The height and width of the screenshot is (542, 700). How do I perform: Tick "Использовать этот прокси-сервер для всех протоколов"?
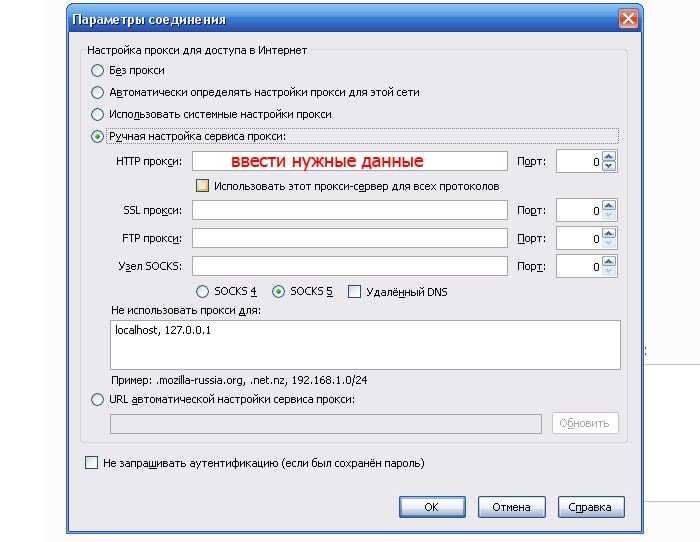[202, 186]
